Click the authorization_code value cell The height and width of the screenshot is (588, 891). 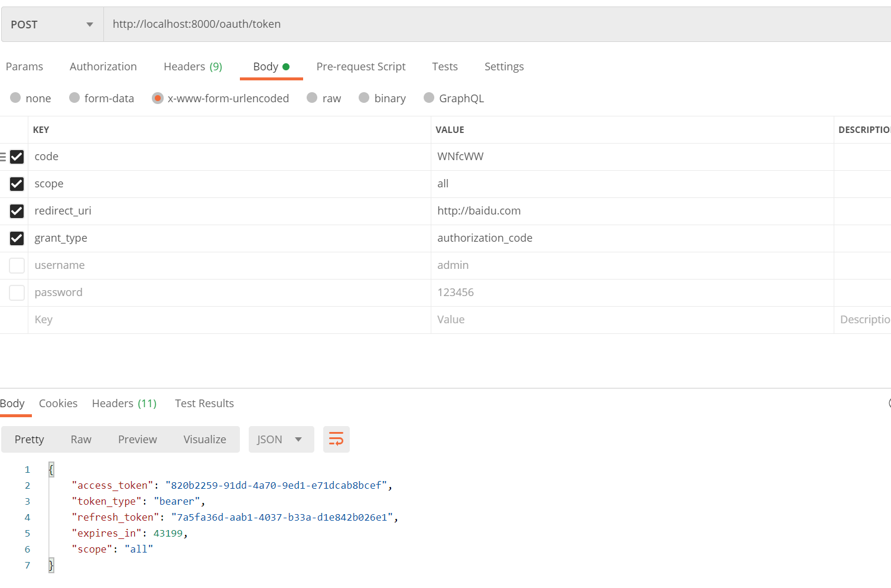click(x=631, y=238)
